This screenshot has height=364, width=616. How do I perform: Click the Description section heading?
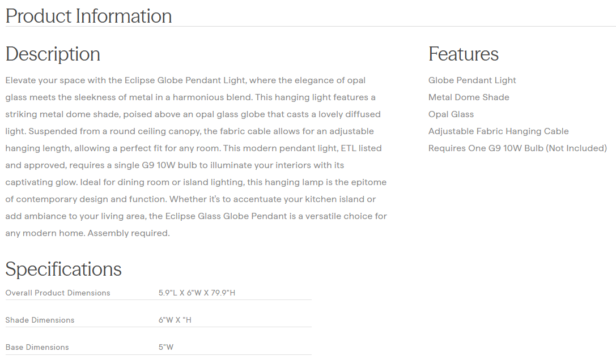pos(53,54)
